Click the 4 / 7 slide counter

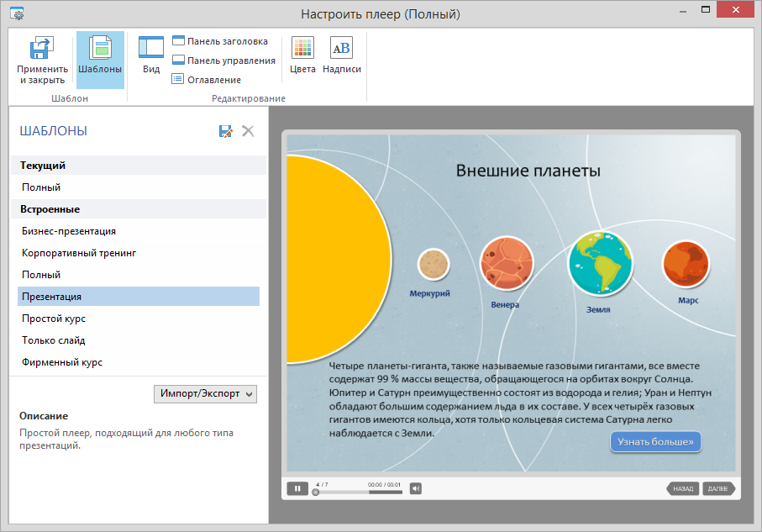[x=322, y=485]
